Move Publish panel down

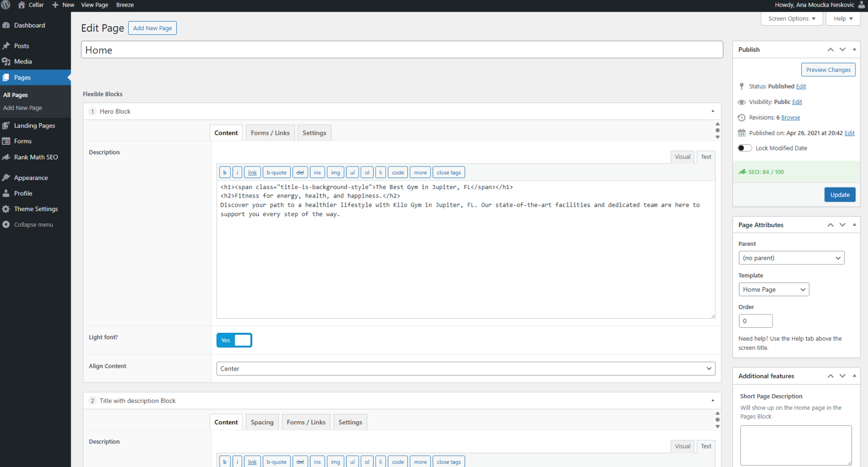[842, 49]
